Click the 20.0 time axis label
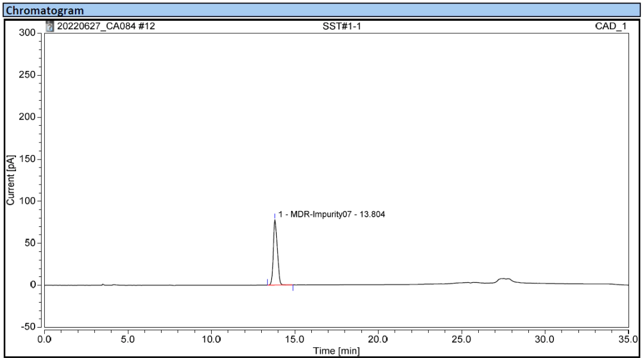 point(378,340)
